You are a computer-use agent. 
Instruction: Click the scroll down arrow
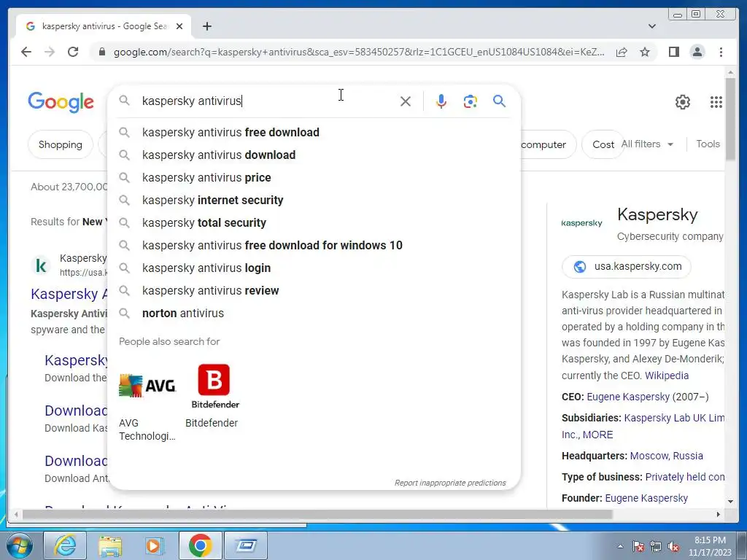pyautogui.click(x=730, y=502)
